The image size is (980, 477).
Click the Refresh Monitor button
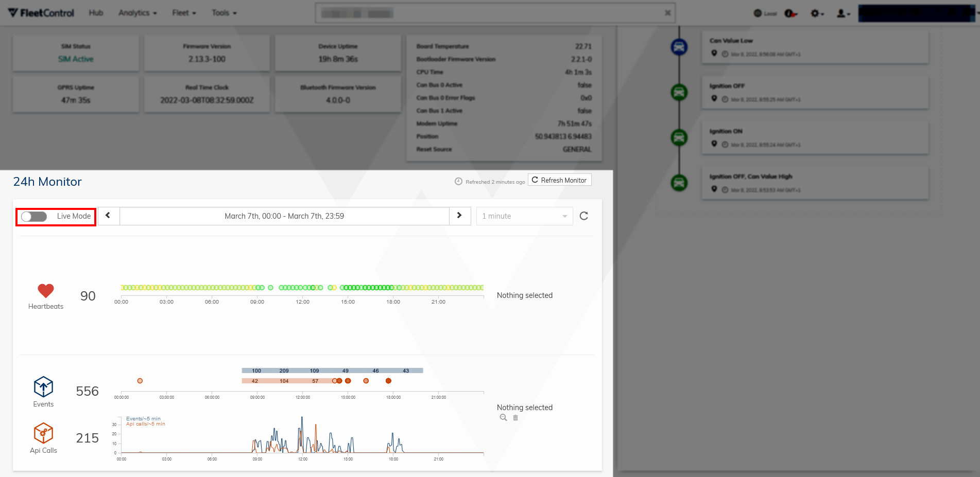(559, 180)
